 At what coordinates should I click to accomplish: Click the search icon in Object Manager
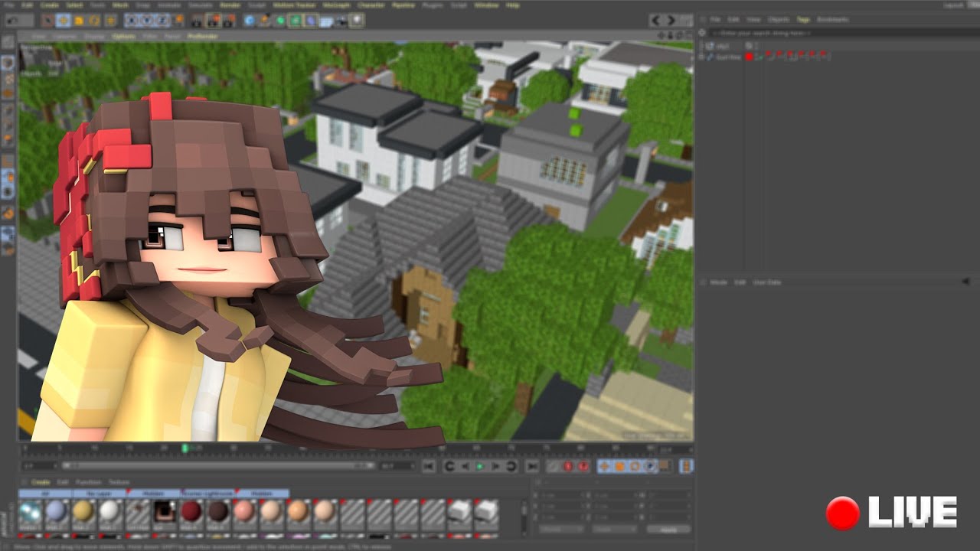tap(702, 33)
